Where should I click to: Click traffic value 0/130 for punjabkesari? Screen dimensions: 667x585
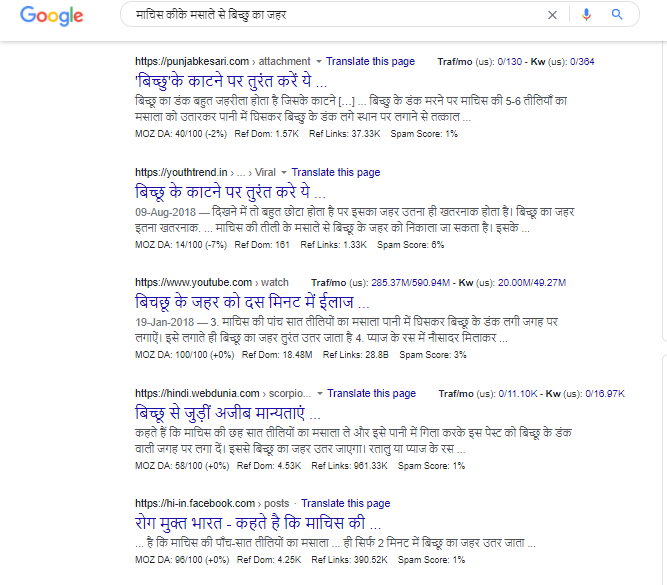point(510,62)
